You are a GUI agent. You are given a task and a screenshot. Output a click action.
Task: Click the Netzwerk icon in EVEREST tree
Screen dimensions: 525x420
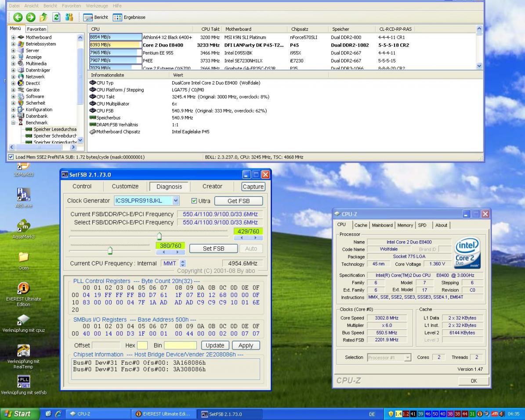pyautogui.click(x=21, y=77)
